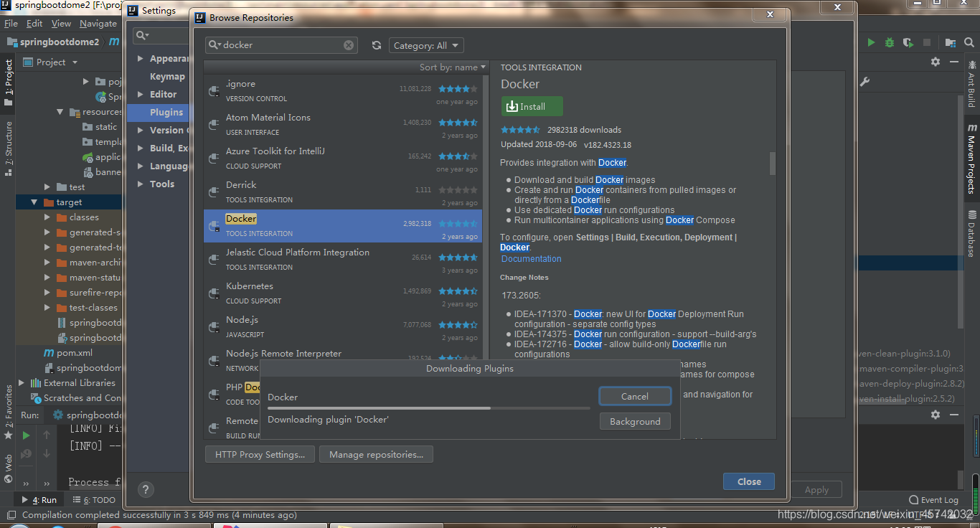Open the View menu
The height and width of the screenshot is (528, 980).
click(61, 24)
